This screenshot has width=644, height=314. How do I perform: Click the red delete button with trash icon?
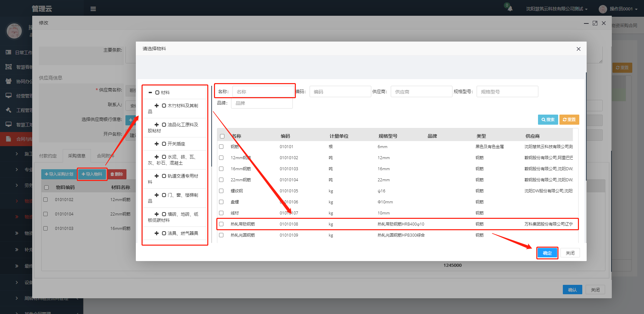tap(117, 174)
